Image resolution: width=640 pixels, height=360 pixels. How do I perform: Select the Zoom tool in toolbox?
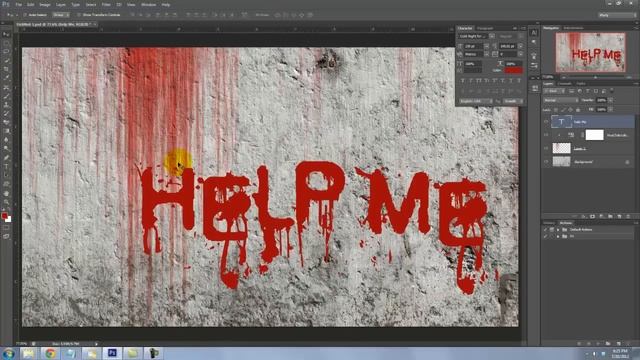pos(6,202)
